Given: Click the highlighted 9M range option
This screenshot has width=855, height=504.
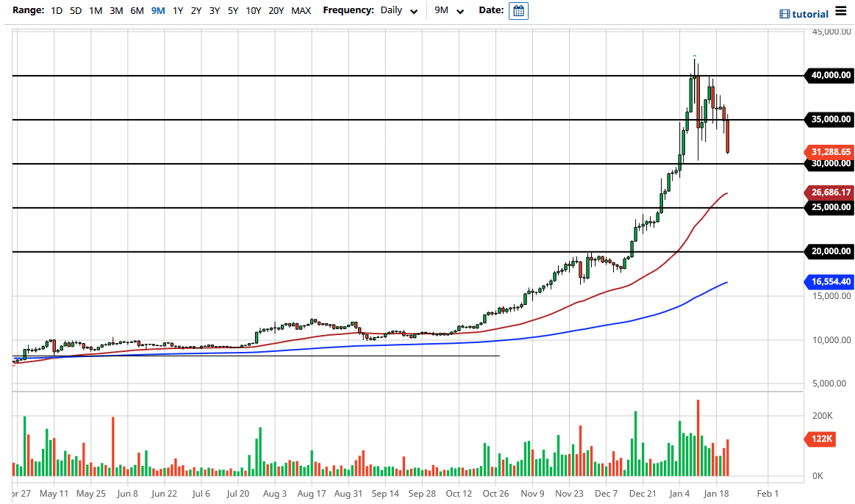Looking at the screenshot, I should pyautogui.click(x=157, y=11).
